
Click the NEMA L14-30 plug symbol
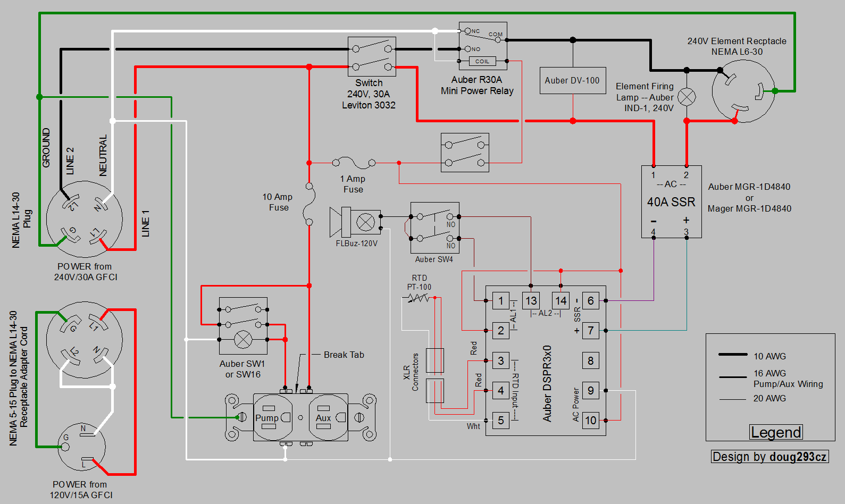click(85, 219)
